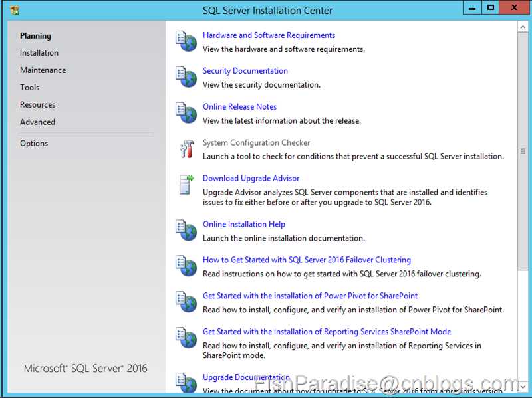532x398 pixels.
Task: Open the Online Installation Help link
Action: pyautogui.click(x=244, y=224)
